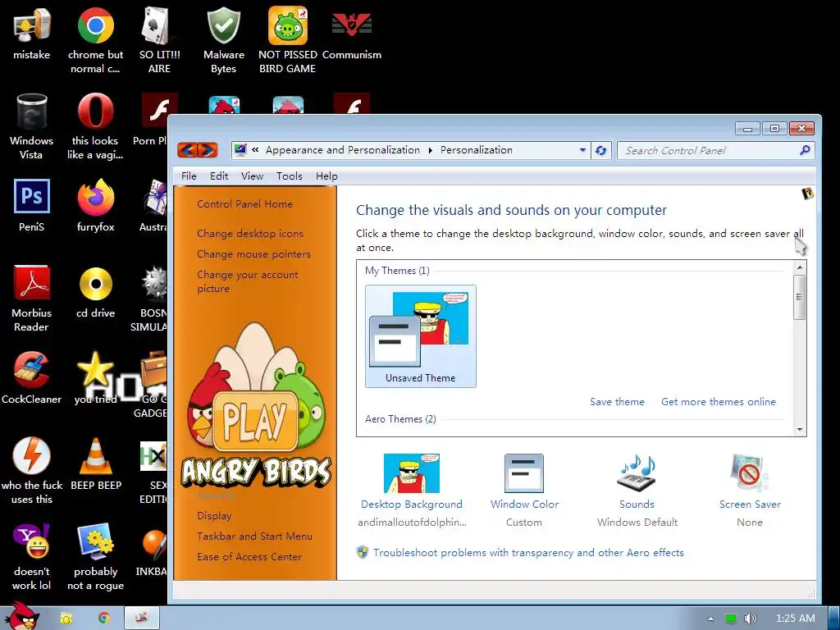
Task: Click 'Change your account picture' link
Action: (x=248, y=281)
